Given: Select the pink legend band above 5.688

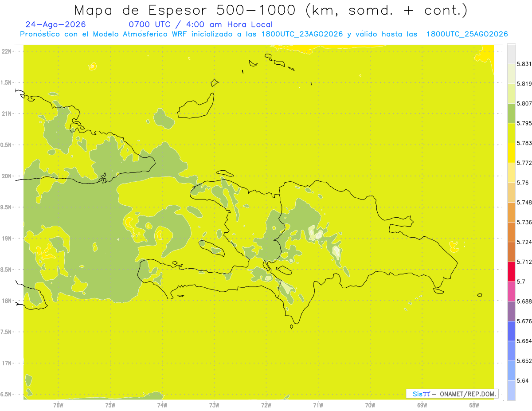Looking at the screenshot, I should tap(511, 291).
